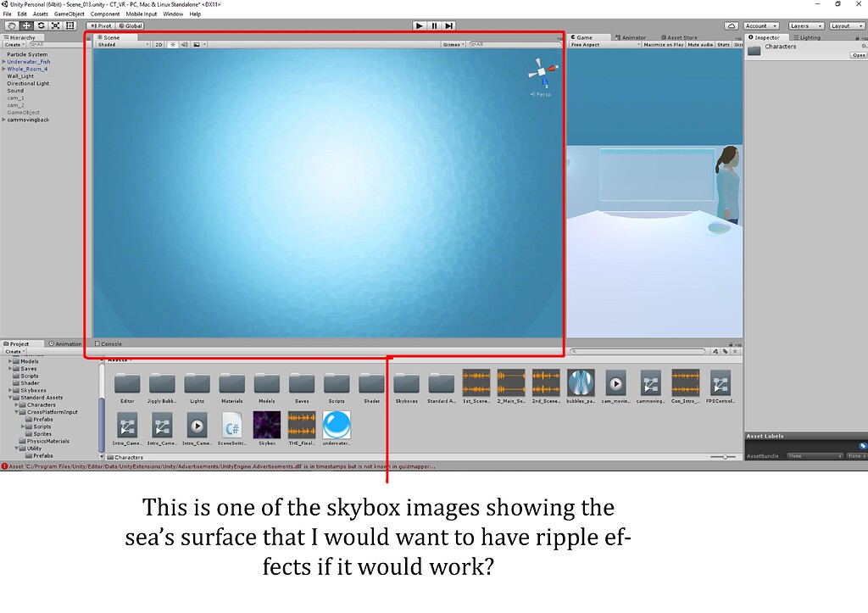Toggle 2D mode in the Scene view
The image size is (868, 613).
[x=159, y=44]
